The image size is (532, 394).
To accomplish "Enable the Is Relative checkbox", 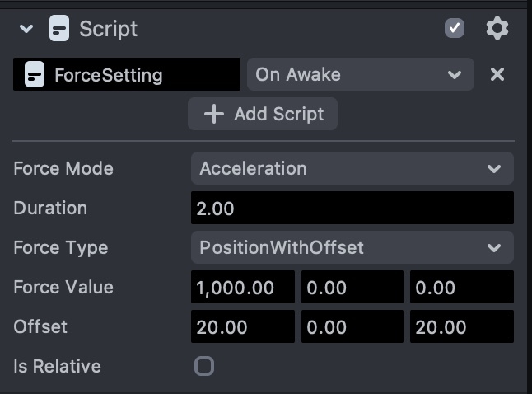I will (x=204, y=366).
